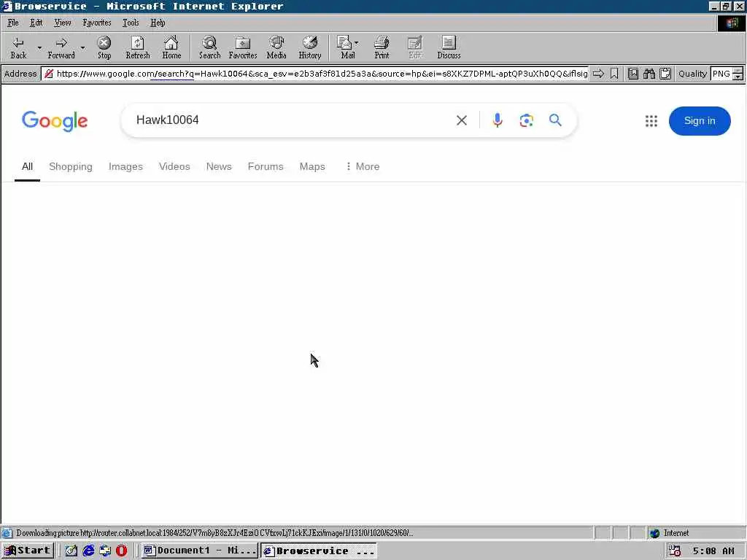The image size is (747, 560).
Task: Stop the page from loading
Action: (x=104, y=47)
